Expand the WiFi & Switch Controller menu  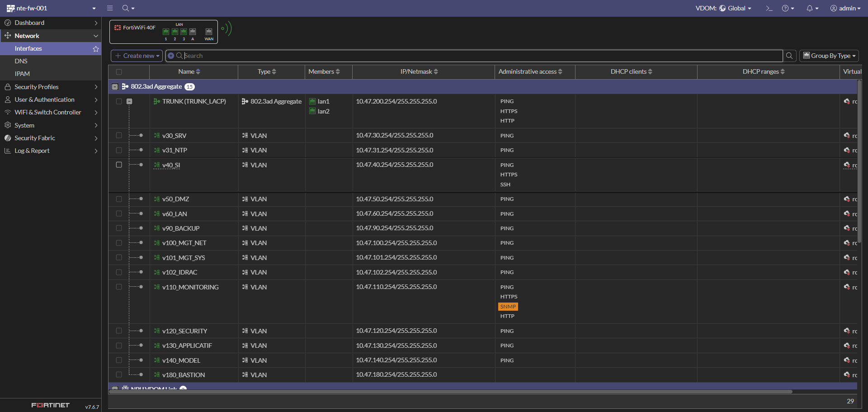pyautogui.click(x=51, y=112)
